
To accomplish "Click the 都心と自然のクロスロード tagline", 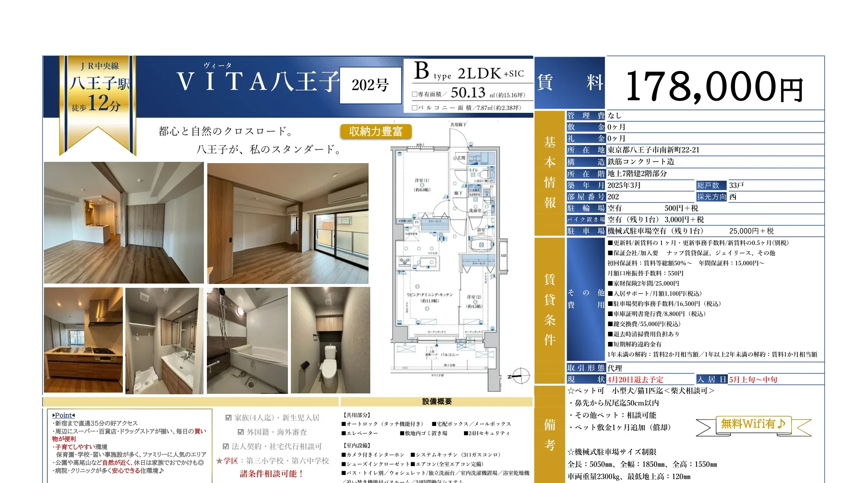I will pos(226,131).
